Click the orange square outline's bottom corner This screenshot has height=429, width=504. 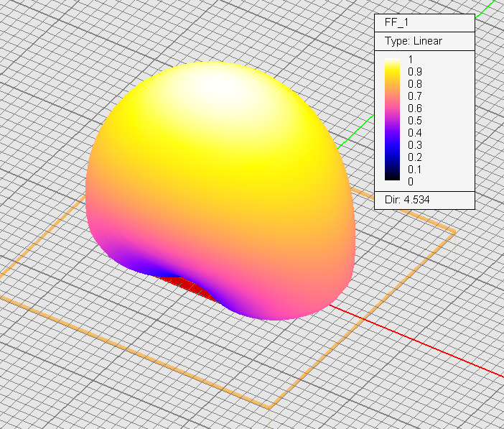pos(270,407)
